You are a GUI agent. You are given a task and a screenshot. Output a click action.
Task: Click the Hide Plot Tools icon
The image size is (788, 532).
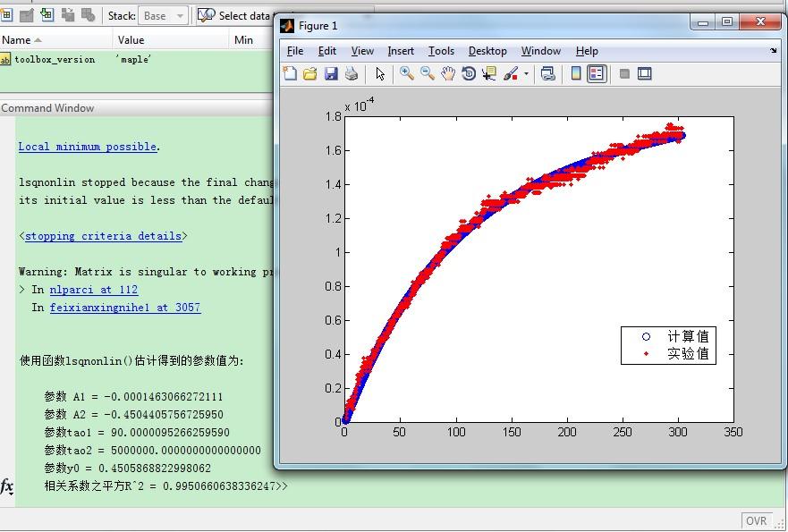point(624,74)
